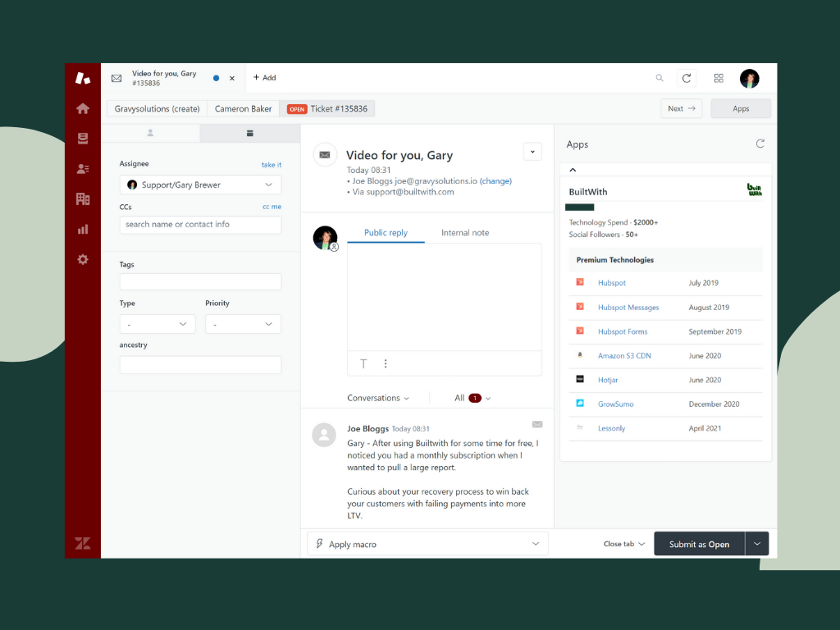Screen dimensions: 840x630
Task: Open the Admin gear icon
Action: (x=83, y=259)
